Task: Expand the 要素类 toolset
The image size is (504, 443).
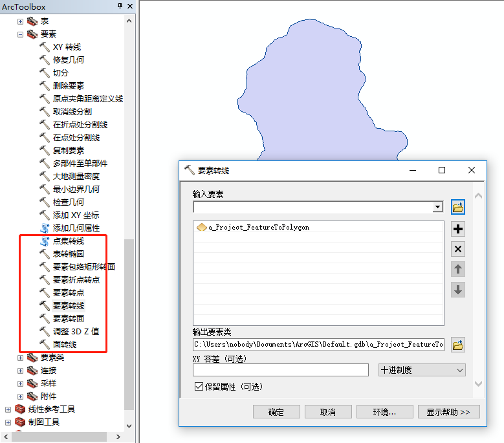Action: pyautogui.click(x=20, y=358)
